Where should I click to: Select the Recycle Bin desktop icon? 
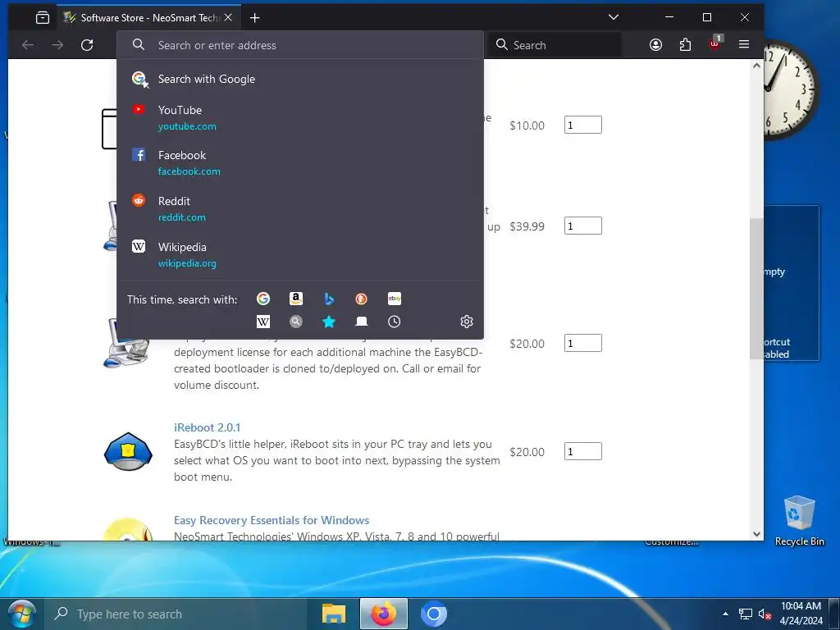799,519
